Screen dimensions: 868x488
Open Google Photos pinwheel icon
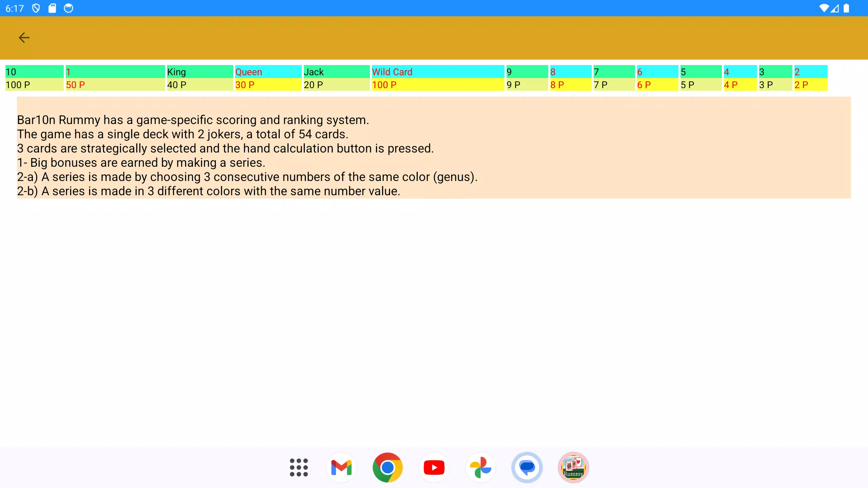pyautogui.click(x=480, y=468)
